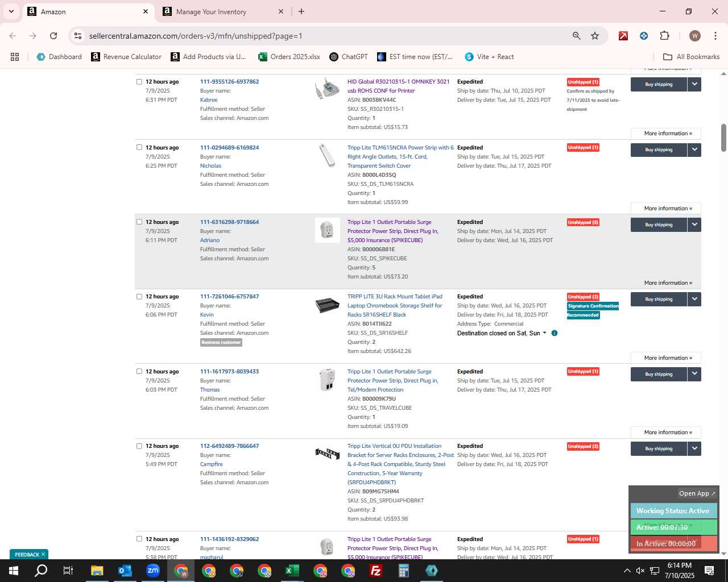Screen dimensions: 728x582
Task: Expand Buy shipping dropdown for Kevin's order
Action: (x=694, y=299)
